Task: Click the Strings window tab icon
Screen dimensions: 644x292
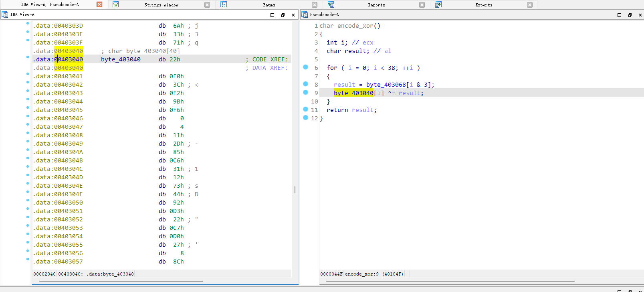Action: pyautogui.click(x=115, y=4)
